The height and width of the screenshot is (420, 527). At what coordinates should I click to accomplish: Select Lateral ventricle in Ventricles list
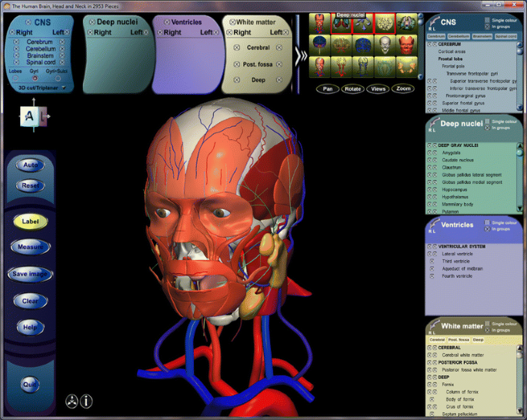coord(458,254)
